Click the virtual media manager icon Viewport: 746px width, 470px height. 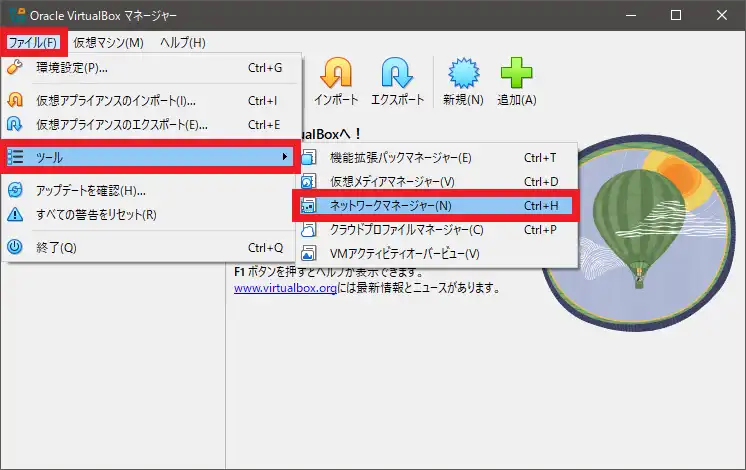pyautogui.click(x=308, y=181)
